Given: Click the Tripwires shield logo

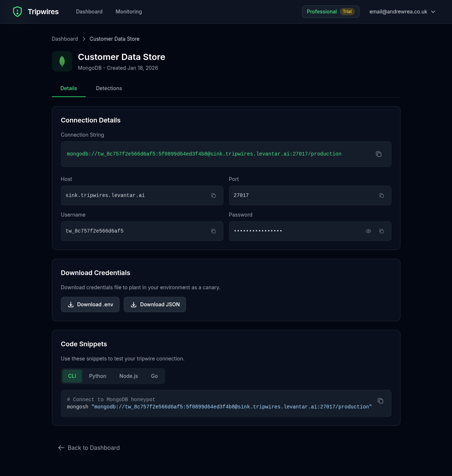Looking at the screenshot, I should click(x=17, y=12).
